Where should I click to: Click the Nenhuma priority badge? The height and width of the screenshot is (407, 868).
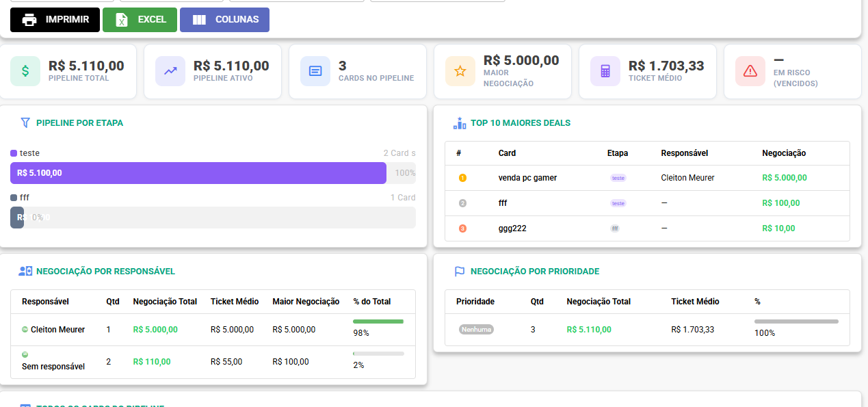pyautogui.click(x=476, y=330)
